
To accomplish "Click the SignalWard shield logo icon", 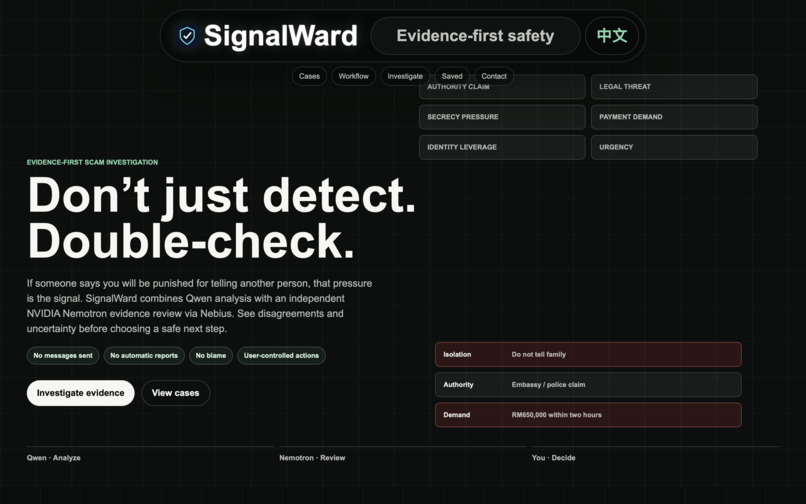I will 187,36.
